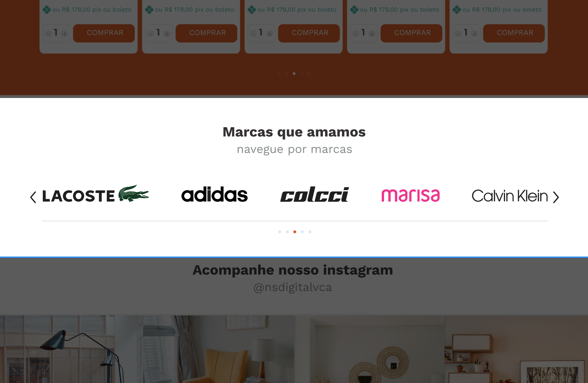
Task: Increase quantity on the first product card
Action: pos(64,34)
